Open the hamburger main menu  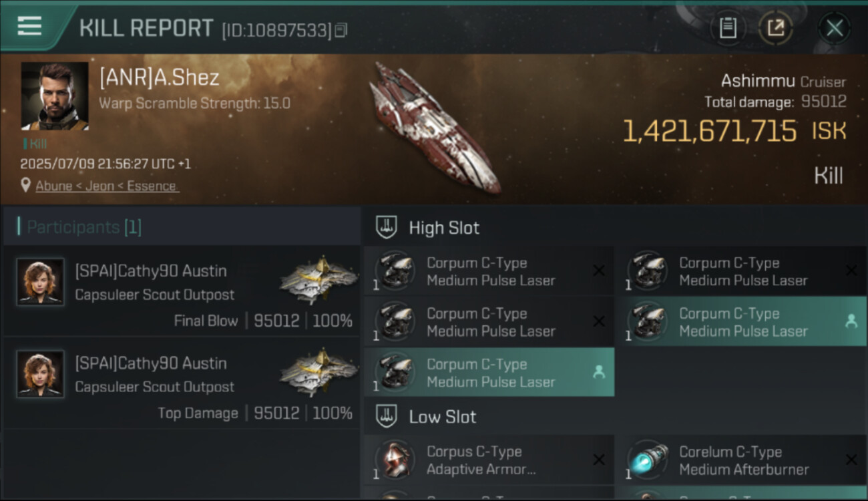click(30, 27)
